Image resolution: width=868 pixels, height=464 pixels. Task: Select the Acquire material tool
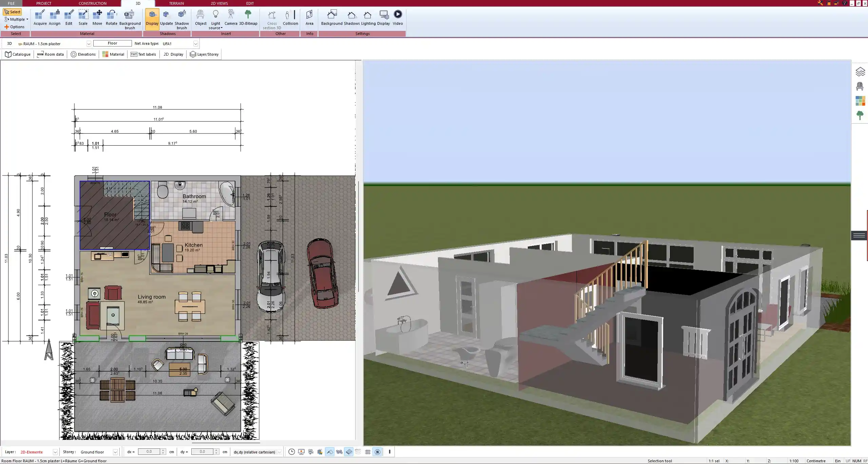[x=40, y=17]
